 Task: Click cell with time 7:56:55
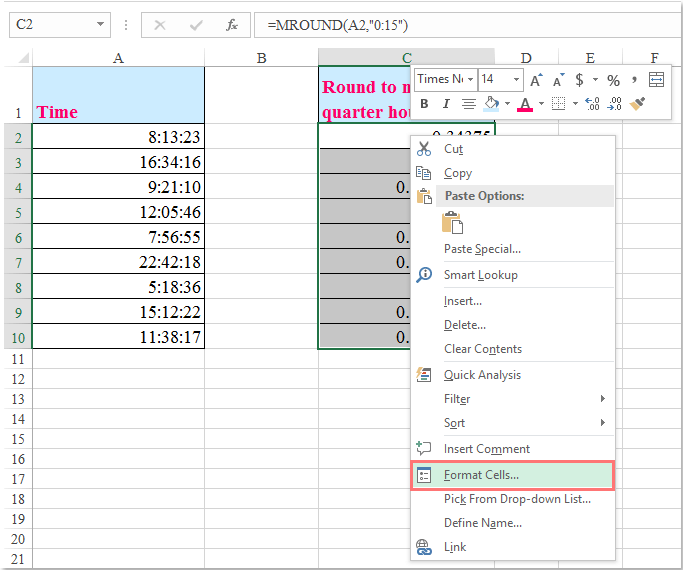[118, 236]
